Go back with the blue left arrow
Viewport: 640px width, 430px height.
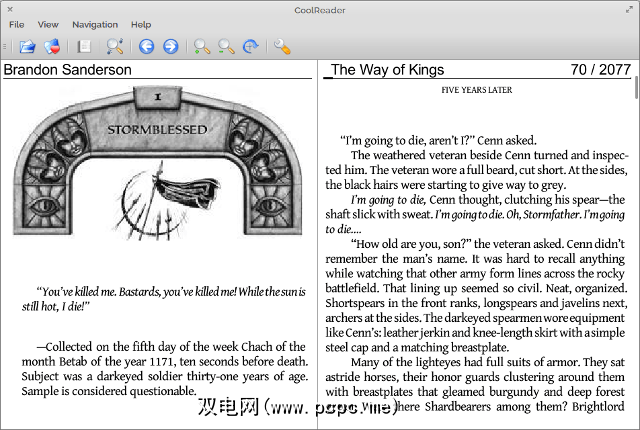(146, 47)
